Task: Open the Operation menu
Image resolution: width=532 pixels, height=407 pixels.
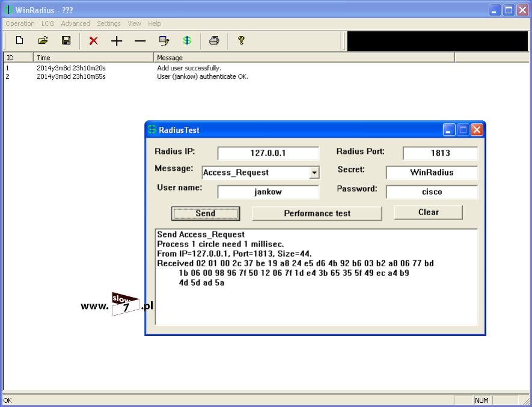Action: coord(20,23)
